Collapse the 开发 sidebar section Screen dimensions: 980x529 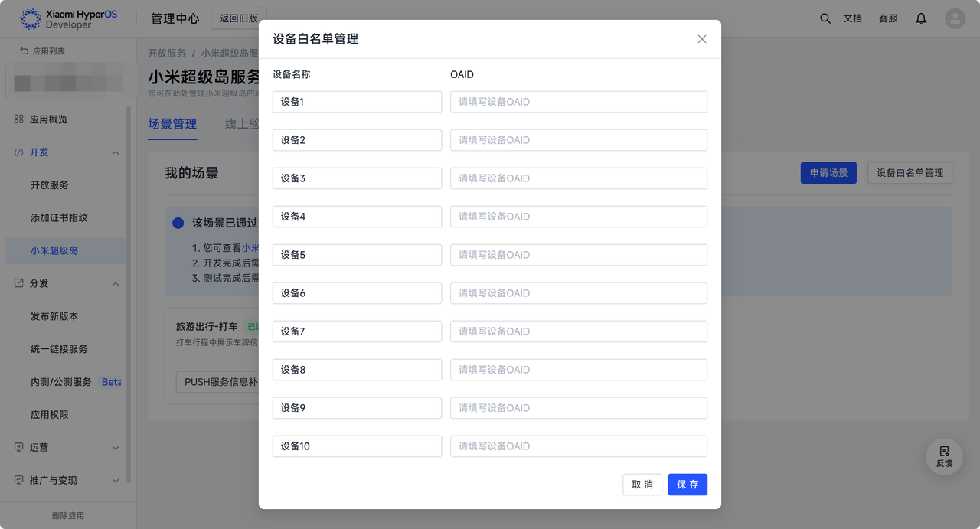click(x=116, y=152)
